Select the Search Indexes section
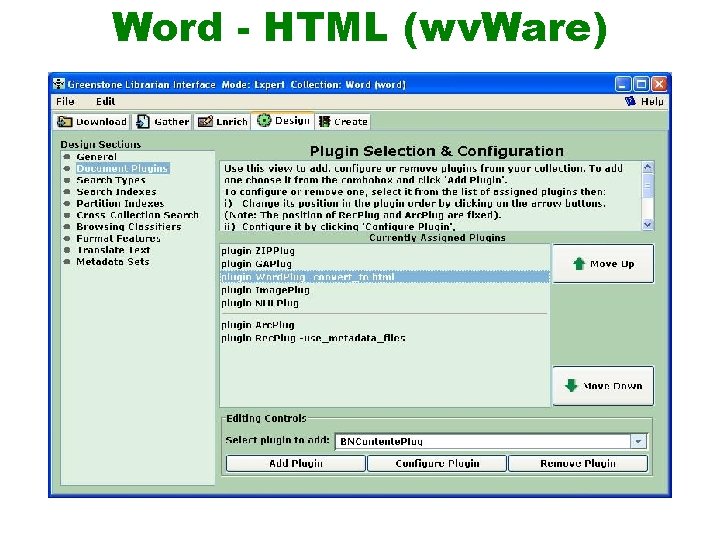This screenshot has width=720, height=540. 116,192
